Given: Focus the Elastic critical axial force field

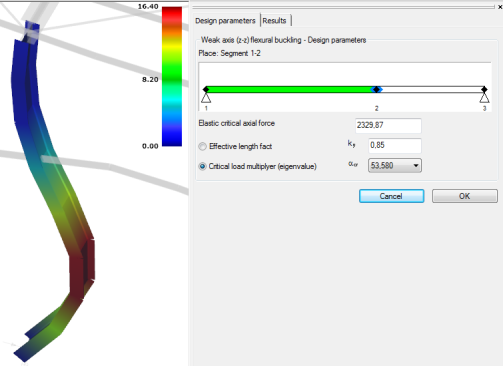Looking at the screenshot, I should click(x=388, y=125).
